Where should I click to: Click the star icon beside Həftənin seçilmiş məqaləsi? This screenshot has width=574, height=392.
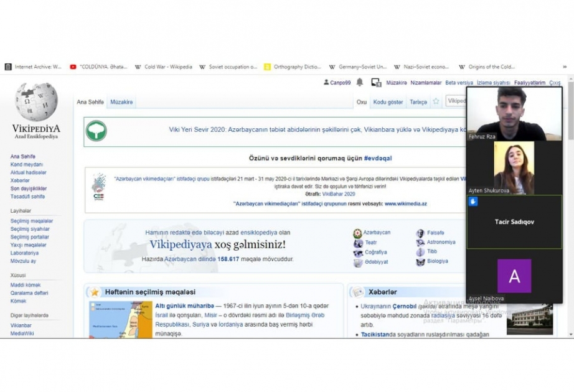click(95, 292)
